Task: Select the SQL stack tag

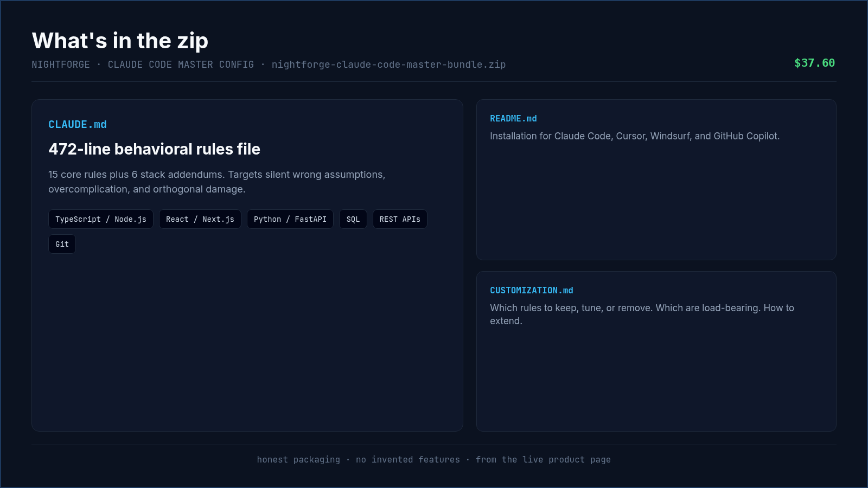Action: click(x=353, y=219)
